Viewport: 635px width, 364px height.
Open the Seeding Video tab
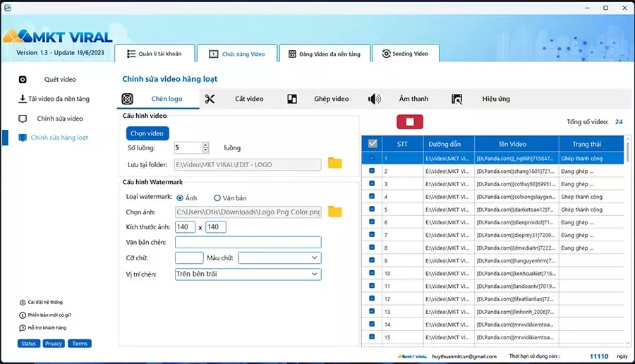pos(406,54)
